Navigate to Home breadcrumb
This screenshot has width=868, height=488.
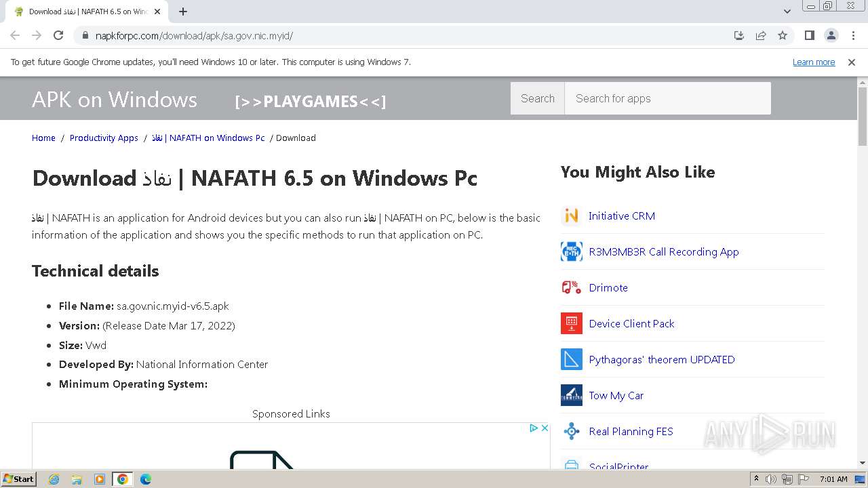tap(43, 138)
